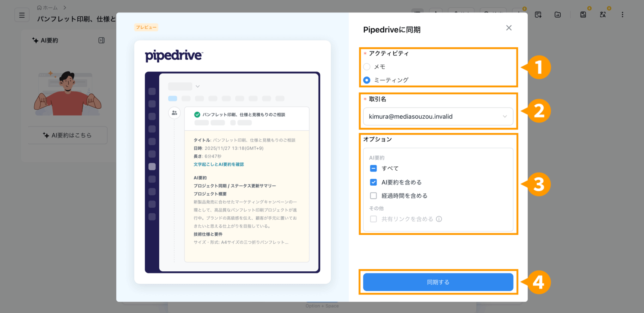Click the AI要約はこちら button
The height and width of the screenshot is (313, 644).
pyautogui.click(x=67, y=135)
